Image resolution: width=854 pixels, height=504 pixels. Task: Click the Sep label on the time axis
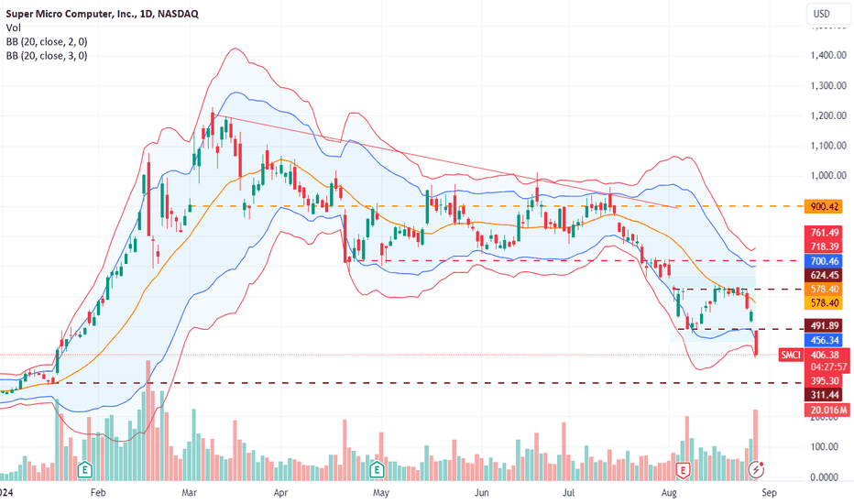(x=769, y=493)
